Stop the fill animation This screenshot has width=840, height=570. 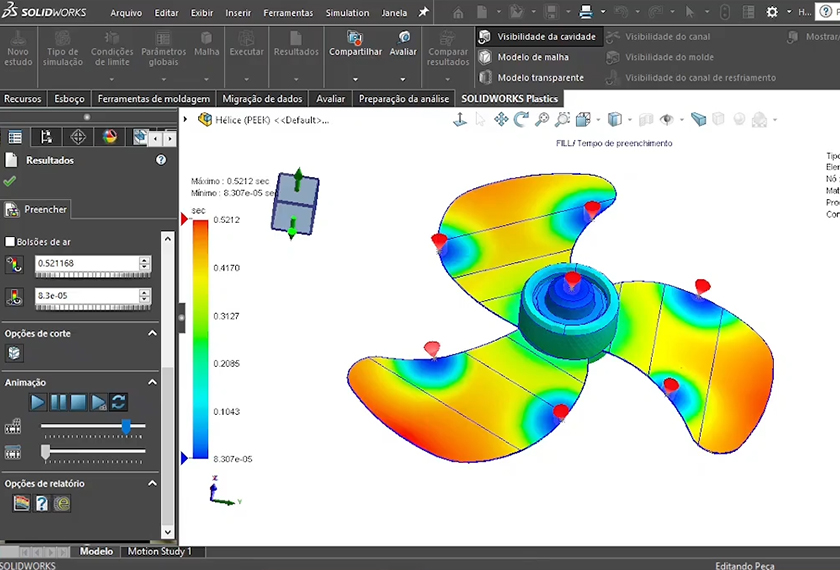(x=78, y=402)
